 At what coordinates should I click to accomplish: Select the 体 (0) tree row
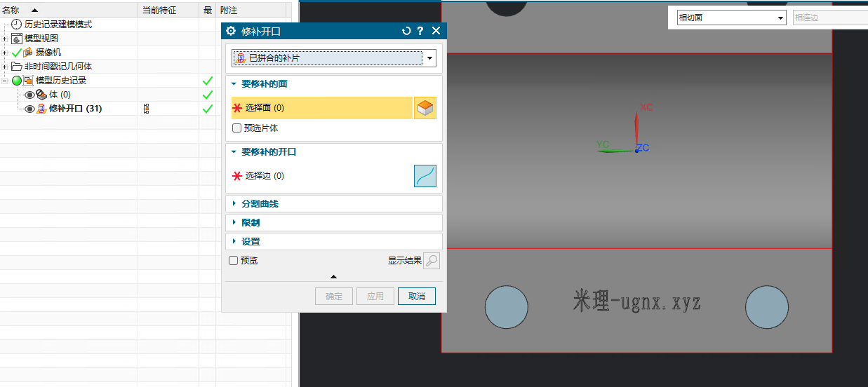point(60,95)
